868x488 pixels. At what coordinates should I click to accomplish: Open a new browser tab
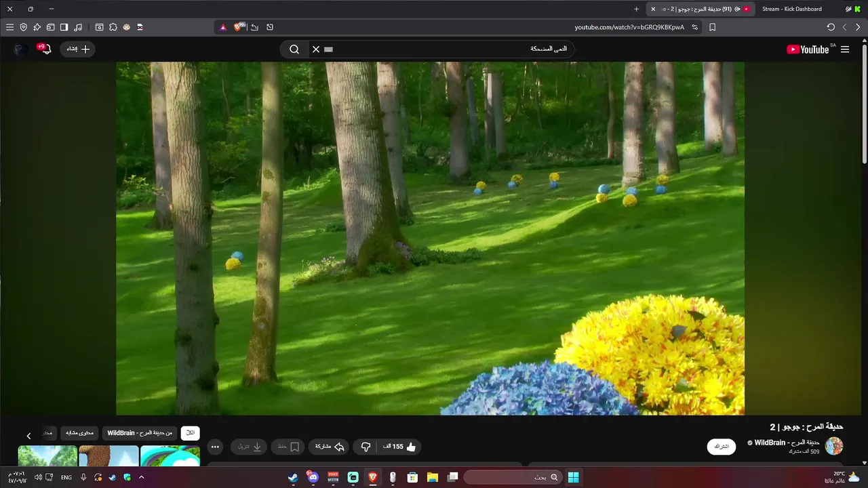[x=636, y=9]
